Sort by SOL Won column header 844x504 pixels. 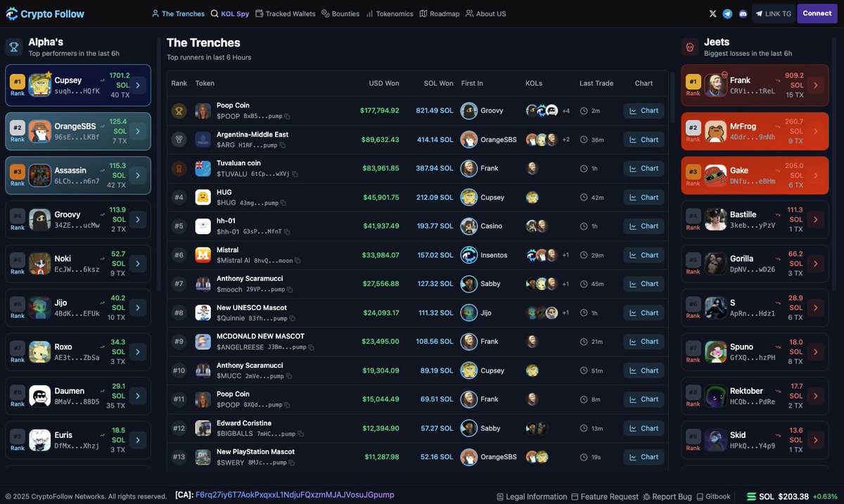438,83
